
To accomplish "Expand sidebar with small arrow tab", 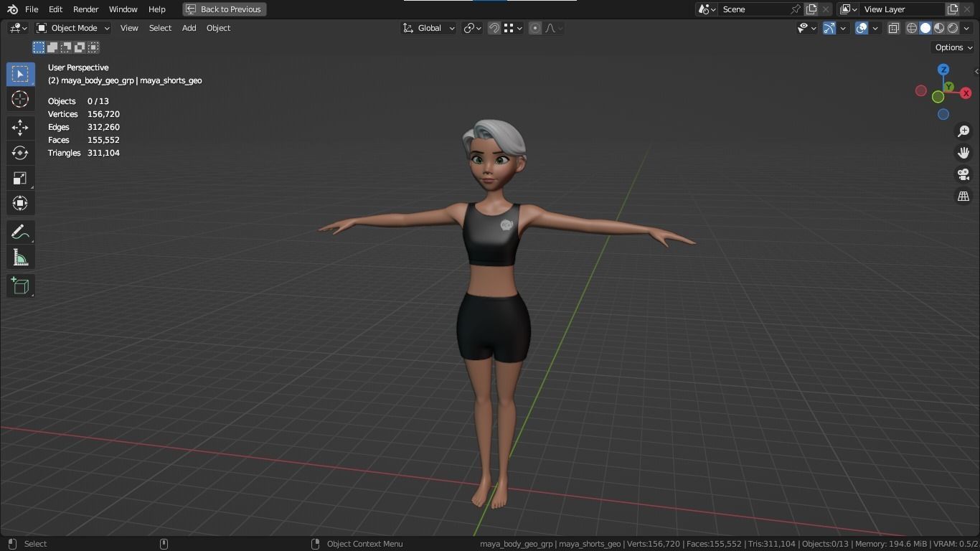I will click(x=976, y=71).
